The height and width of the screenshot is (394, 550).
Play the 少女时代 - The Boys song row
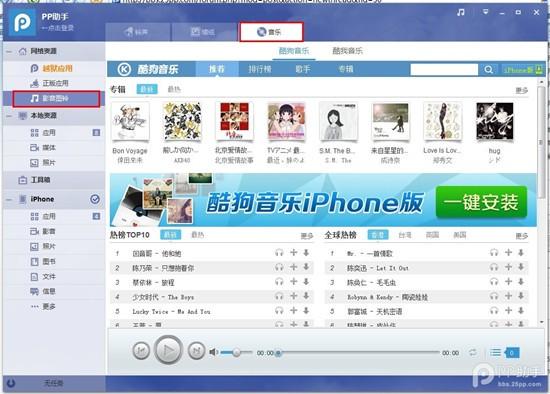(x=212, y=297)
